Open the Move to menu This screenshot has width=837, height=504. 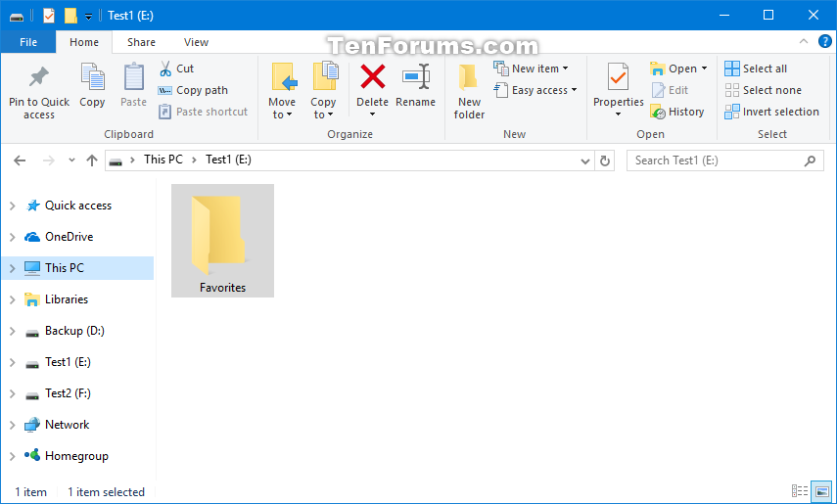pos(282,91)
